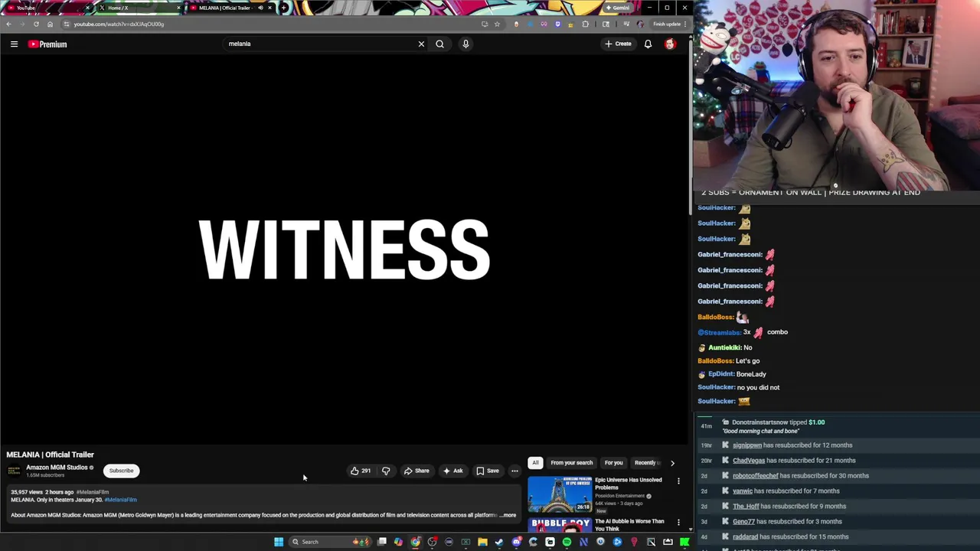
Task: Click The_Hoff in activity feed
Action: click(746, 507)
